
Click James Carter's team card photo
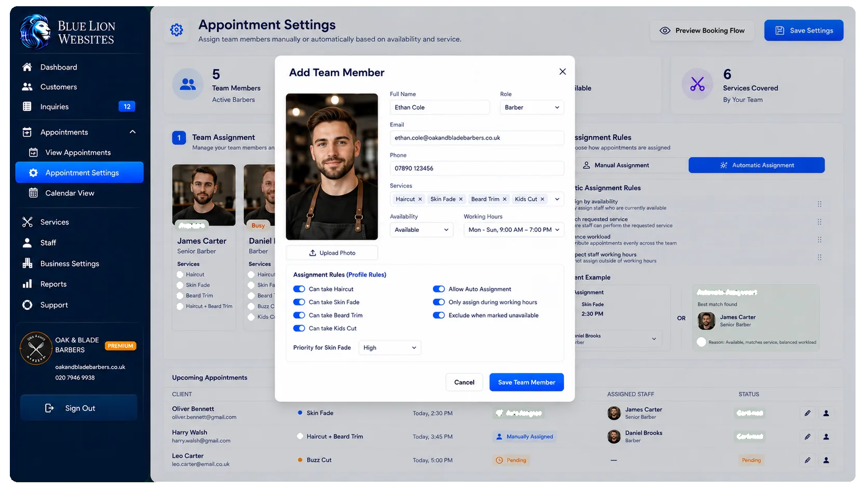click(x=204, y=195)
